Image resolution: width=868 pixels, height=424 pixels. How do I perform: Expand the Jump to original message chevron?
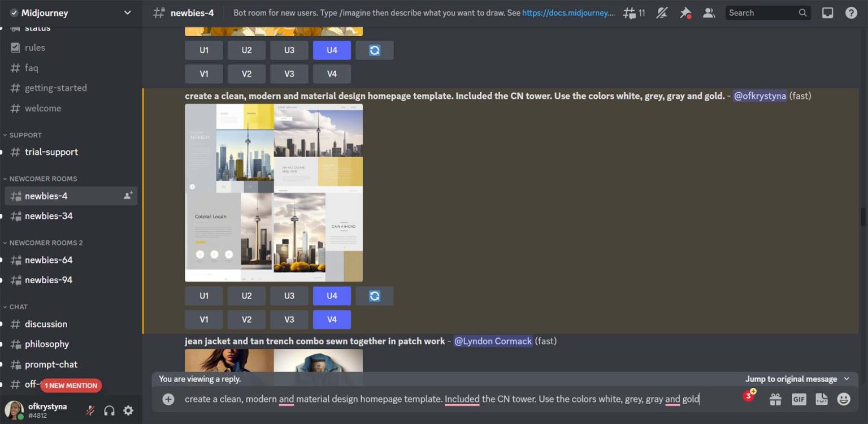845,379
